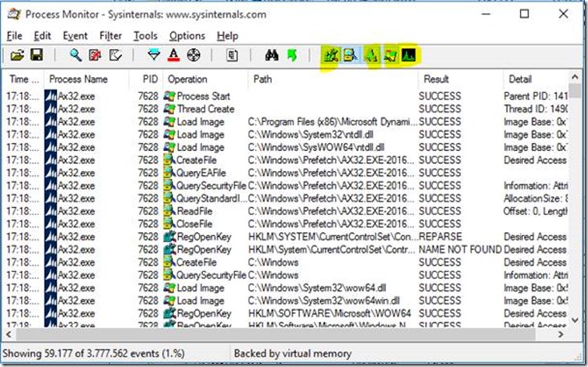Toggle Show Registry Activity filter icon
Screen dimensions: 588x367
[330, 55]
